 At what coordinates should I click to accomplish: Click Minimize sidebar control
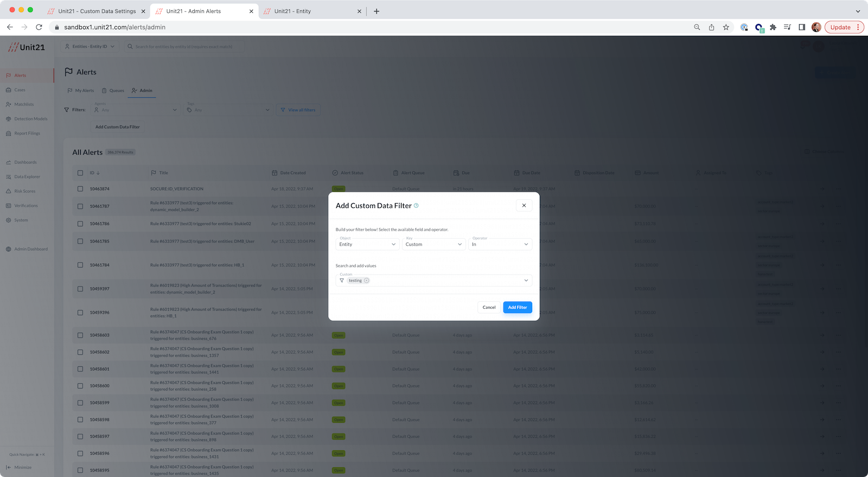coord(20,467)
